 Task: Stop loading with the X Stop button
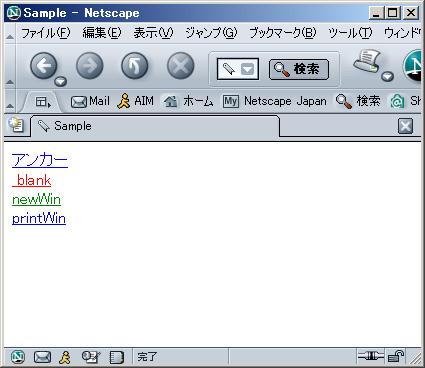[x=180, y=66]
